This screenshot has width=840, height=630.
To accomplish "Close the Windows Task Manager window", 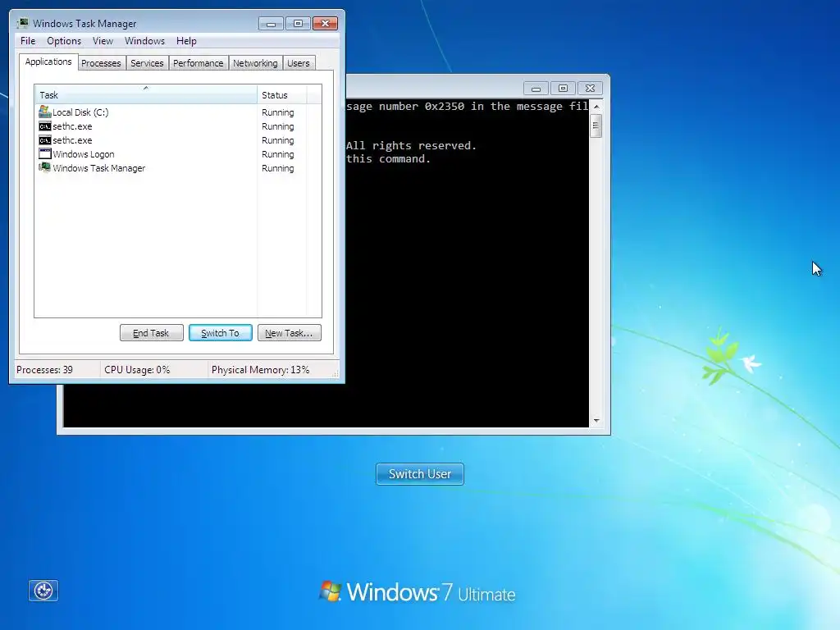I will 325,24.
